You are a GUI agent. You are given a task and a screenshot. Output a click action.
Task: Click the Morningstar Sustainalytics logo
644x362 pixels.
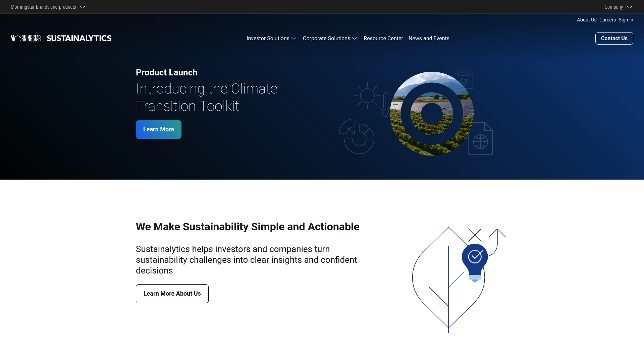coord(61,38)
